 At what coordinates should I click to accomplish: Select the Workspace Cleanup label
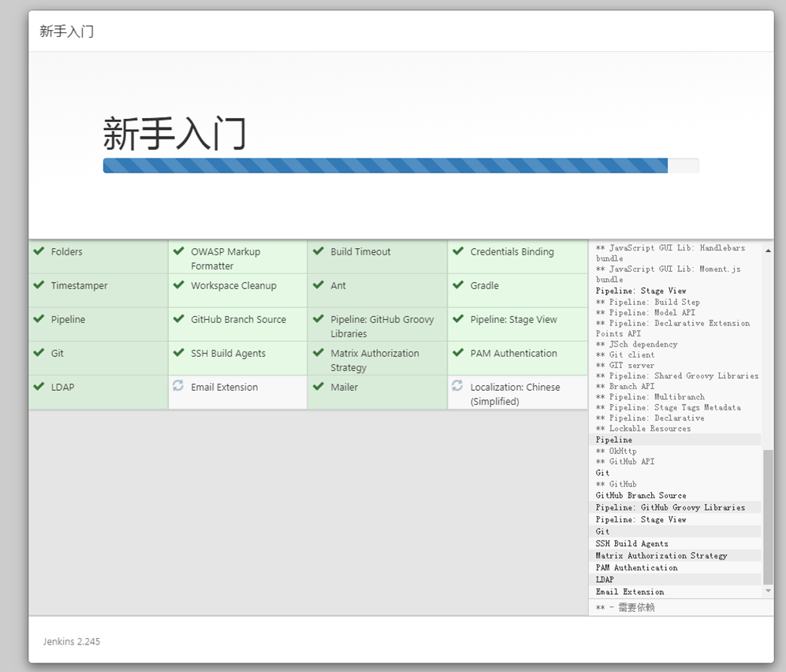(x=233, y=285)
